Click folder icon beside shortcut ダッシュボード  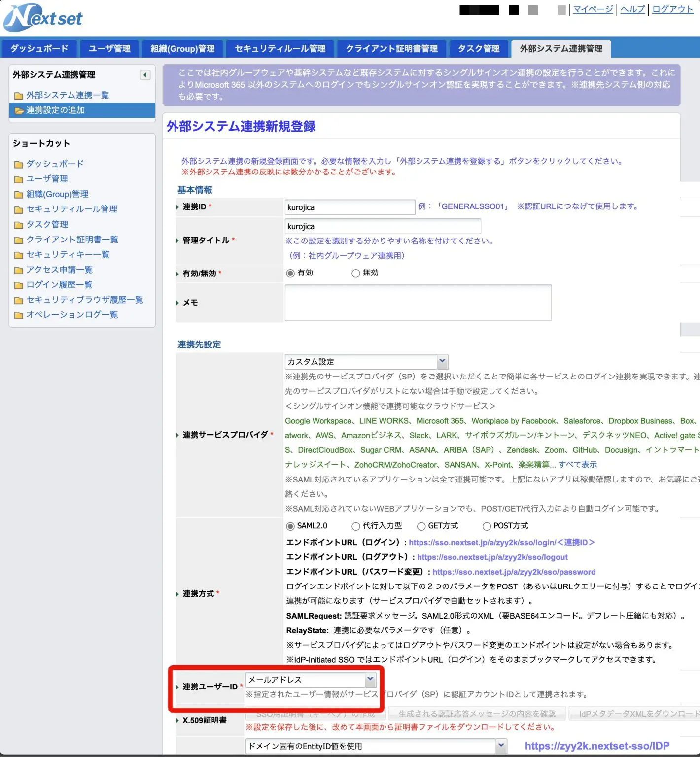tap(19, 164)
